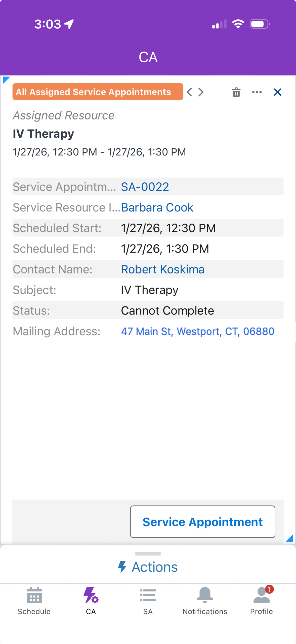Open the 47 Main St mailing address
Screen dimensions: 296x644
pos(198,331)
